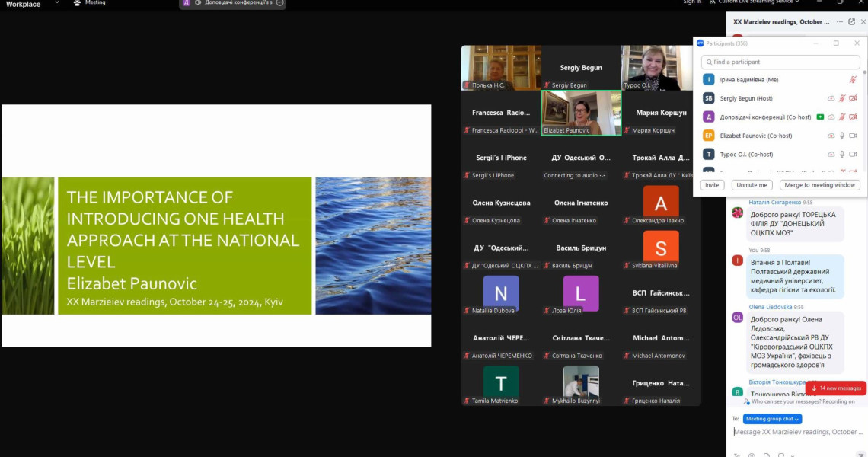
Task: Select the Полька Н.С. video thumbnail
Action: 501,68
